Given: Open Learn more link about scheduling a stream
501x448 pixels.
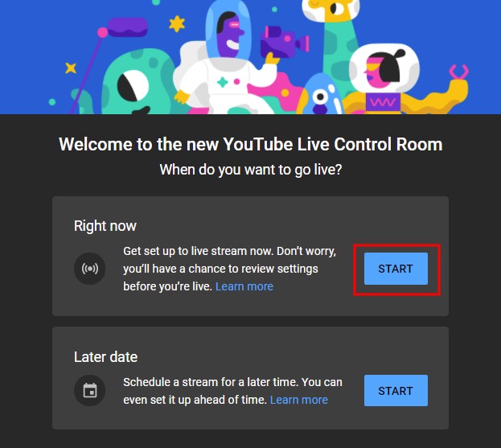Looking at the screenshot, I should 298,400.
